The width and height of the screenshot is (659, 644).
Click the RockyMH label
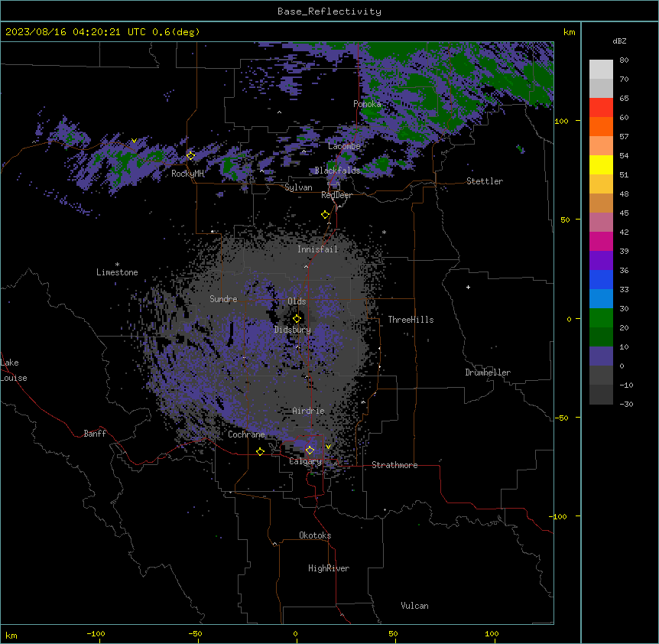187,174
